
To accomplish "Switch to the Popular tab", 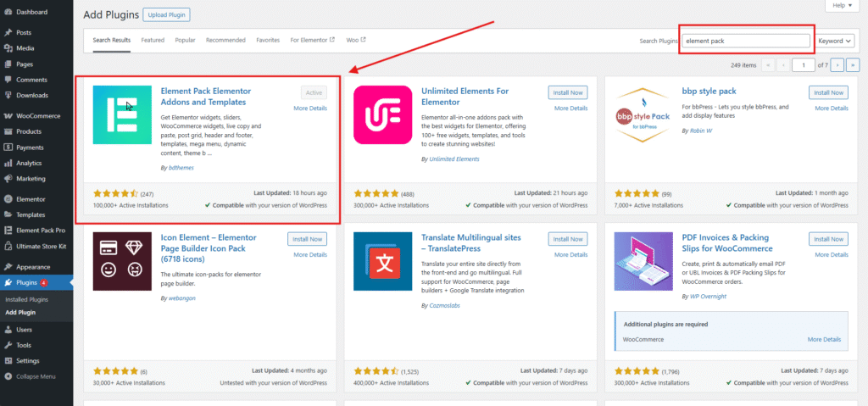I will pos(185,41).
